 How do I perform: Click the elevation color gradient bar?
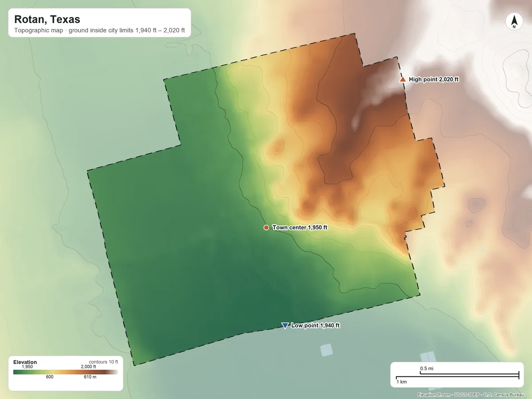(66, 372)
